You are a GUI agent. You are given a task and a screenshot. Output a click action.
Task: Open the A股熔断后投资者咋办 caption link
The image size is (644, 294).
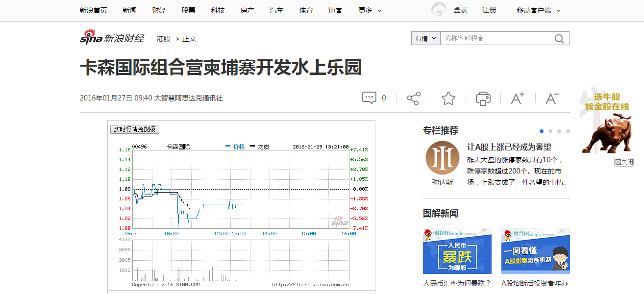point(535,283)
